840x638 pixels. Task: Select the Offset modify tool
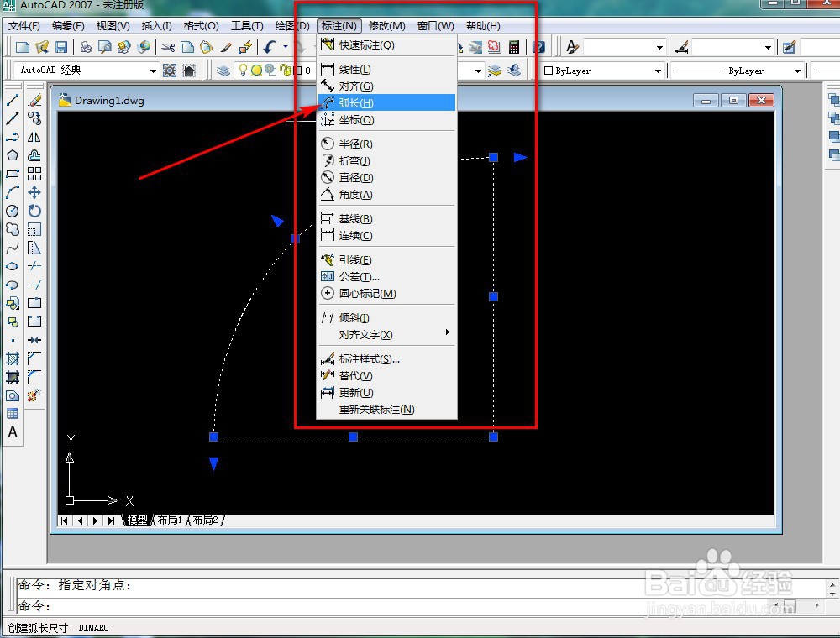point(34,155)
